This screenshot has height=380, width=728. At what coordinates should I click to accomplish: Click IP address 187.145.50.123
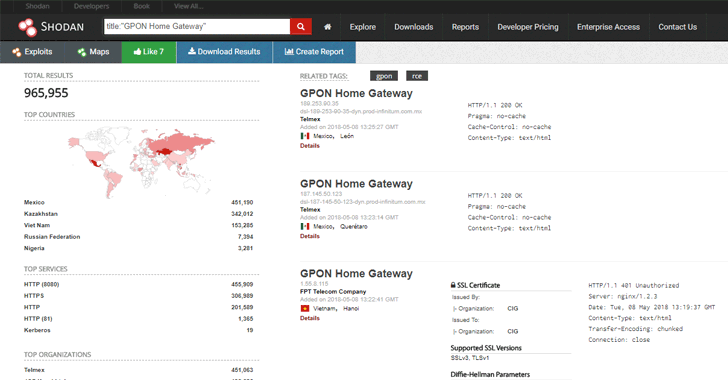[x=321, y=194]
